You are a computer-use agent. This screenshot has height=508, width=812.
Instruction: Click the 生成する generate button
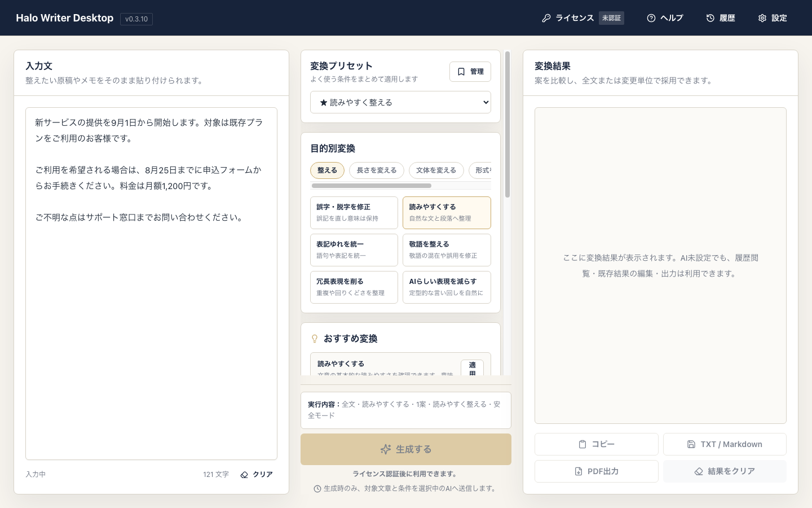[x=406, y=449]
